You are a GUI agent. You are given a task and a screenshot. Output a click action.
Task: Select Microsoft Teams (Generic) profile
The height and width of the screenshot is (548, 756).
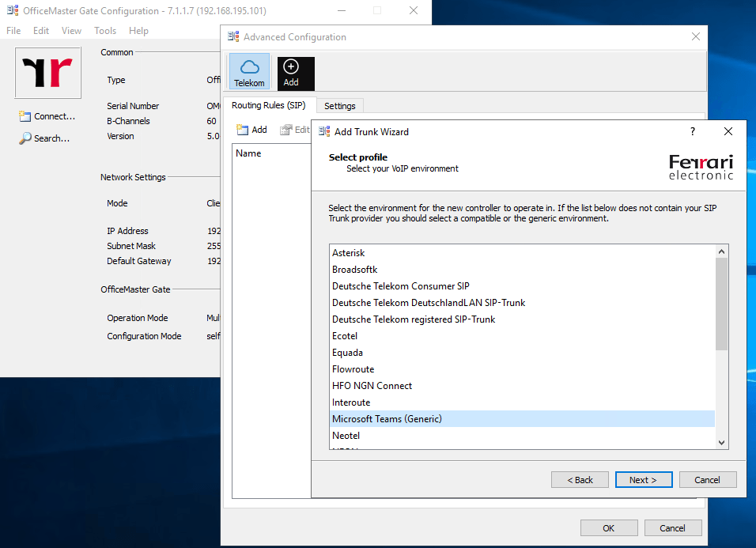[x=523, y=419]
